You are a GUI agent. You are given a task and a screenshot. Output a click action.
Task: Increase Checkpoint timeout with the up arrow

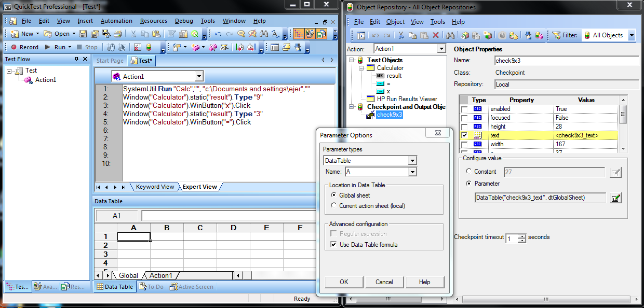522,235
